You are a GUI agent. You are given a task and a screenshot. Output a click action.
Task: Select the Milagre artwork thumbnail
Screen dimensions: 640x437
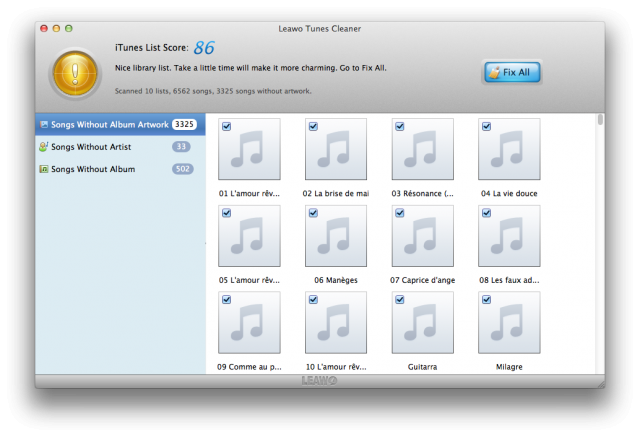[509, 322]
